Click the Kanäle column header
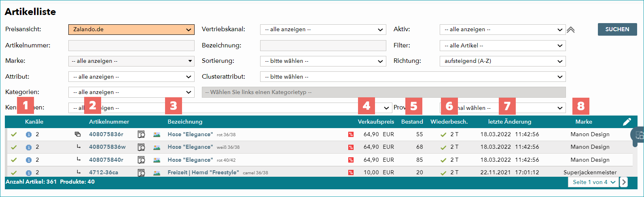The width and height of the screenshot is (644, 197). [x=34, y=122]
